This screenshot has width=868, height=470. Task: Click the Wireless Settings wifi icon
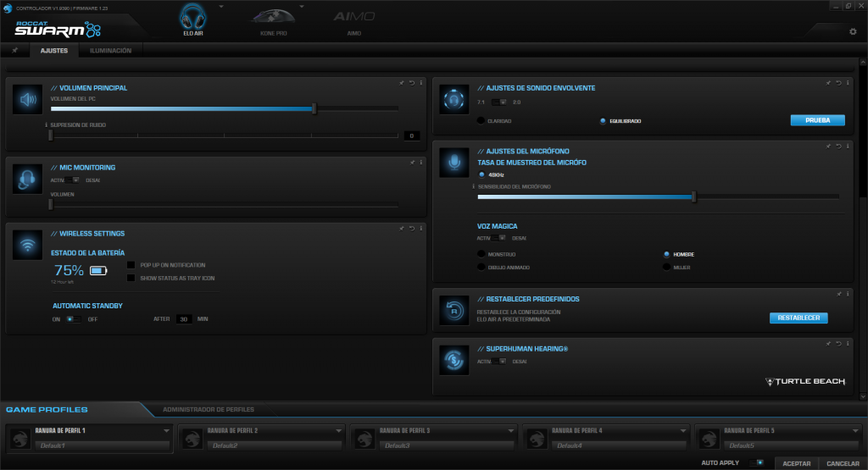[x=28, y=245]
